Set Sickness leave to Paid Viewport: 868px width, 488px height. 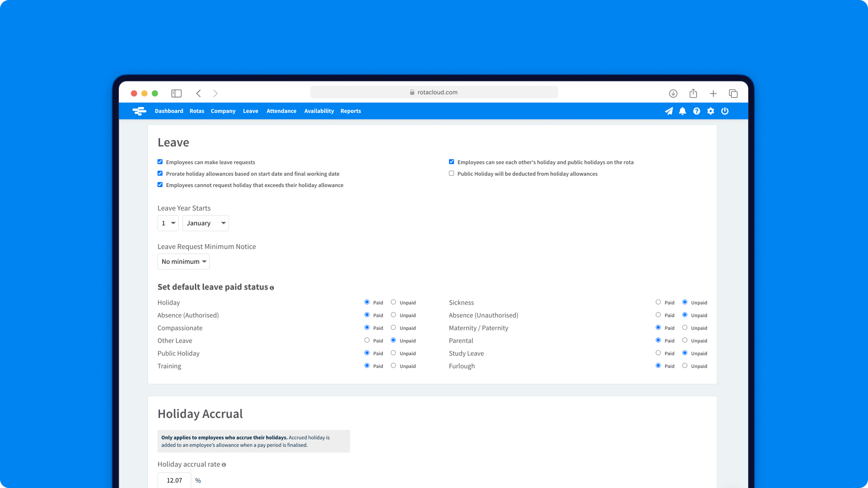[658, 302]
